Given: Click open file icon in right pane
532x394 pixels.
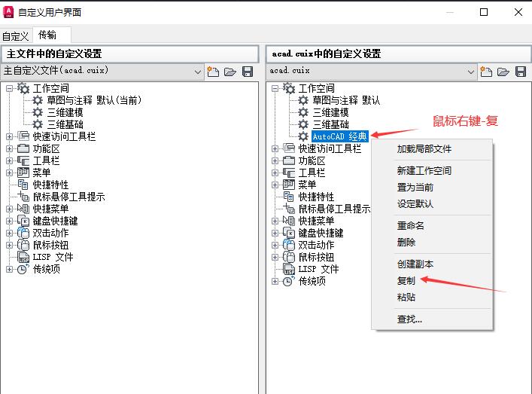Looking at the screenshot, I should pos(503,72).
